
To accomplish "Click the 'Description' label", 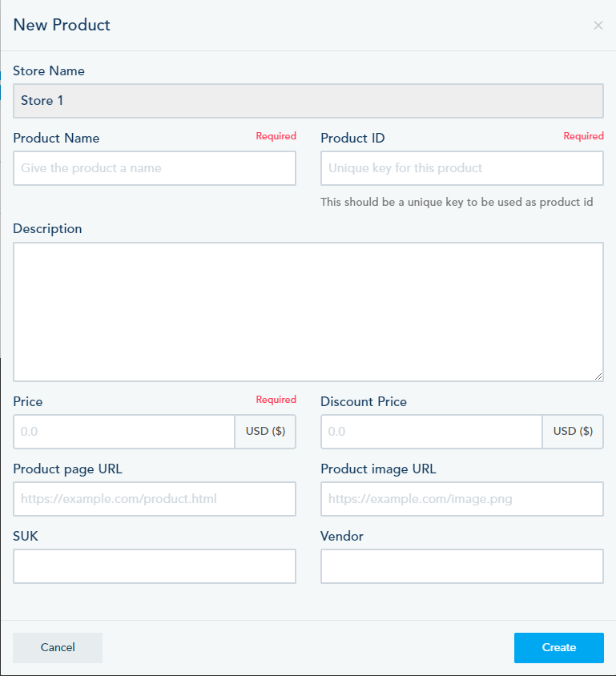I will point(47,228).
